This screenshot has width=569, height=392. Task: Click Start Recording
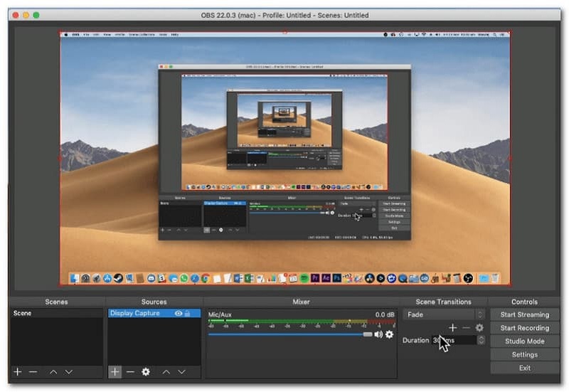(525, 328)
